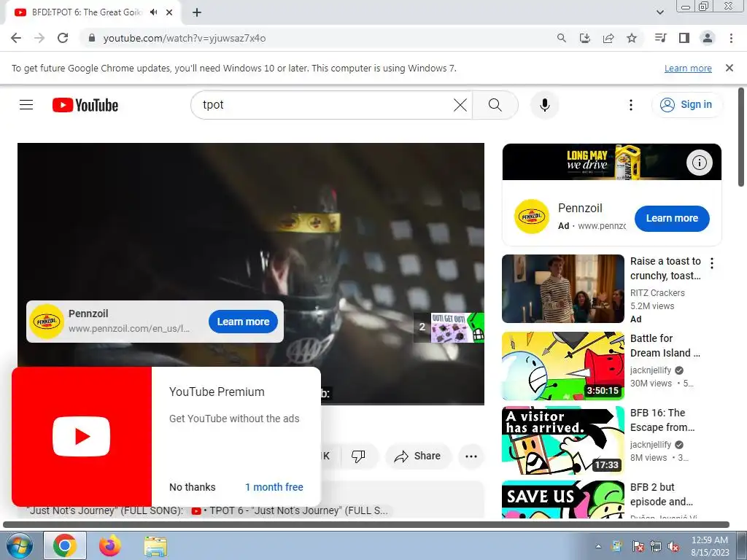
Task: Decline Premium with No thanks
Action: [193, 487]
